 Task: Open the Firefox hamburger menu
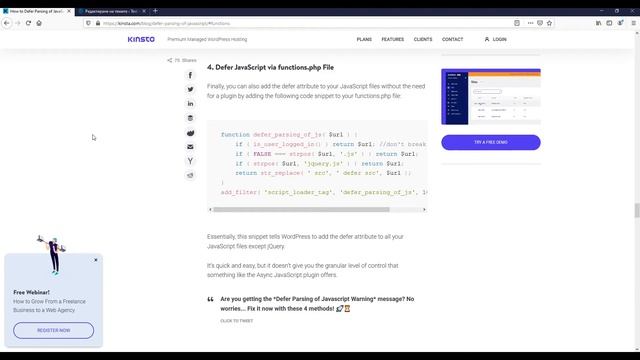coord(633,23)
